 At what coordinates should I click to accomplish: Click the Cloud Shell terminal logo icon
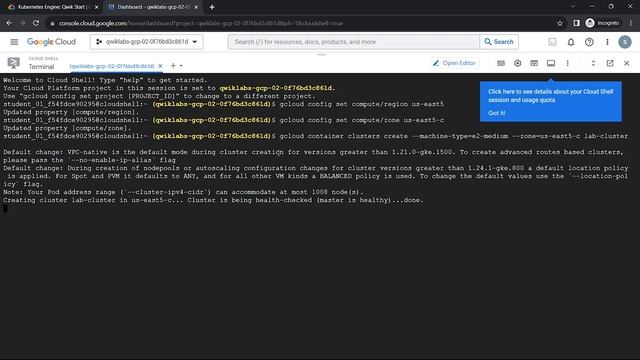[x=13, y=63]
